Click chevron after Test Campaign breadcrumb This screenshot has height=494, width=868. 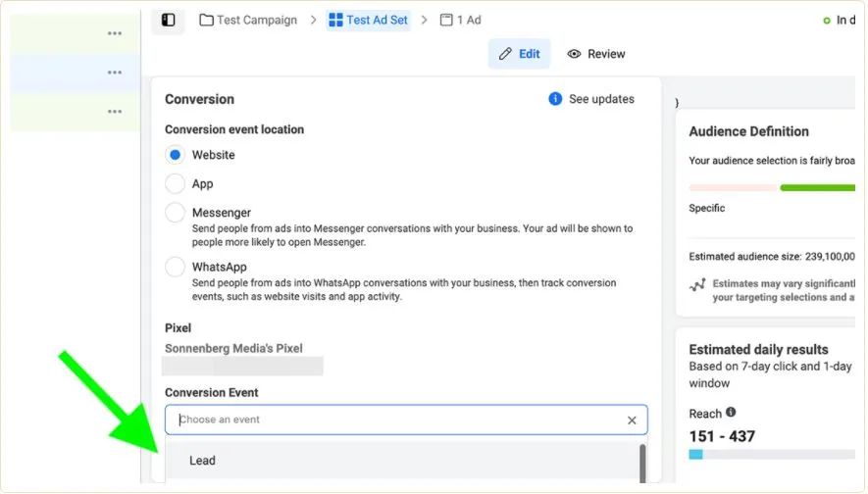coord(313,21)
